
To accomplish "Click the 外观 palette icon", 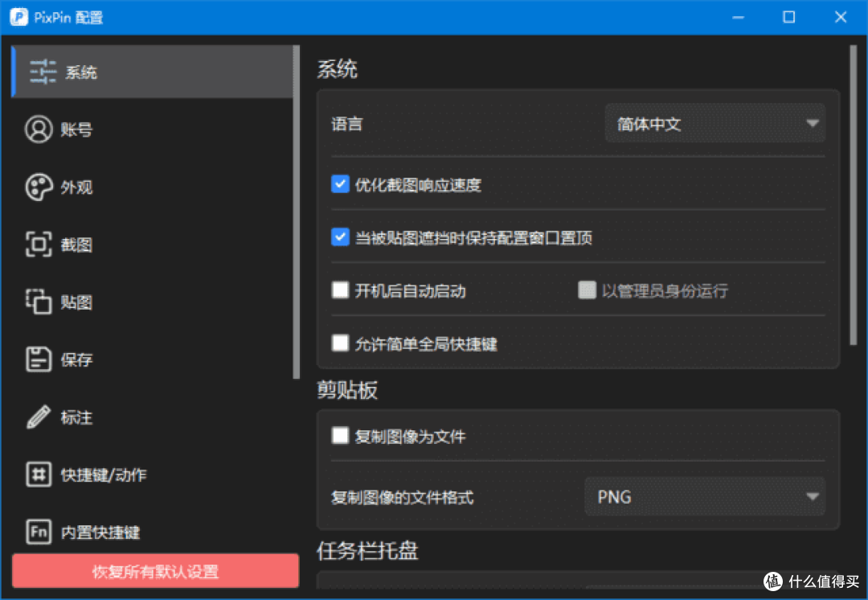I will point(39,187).
